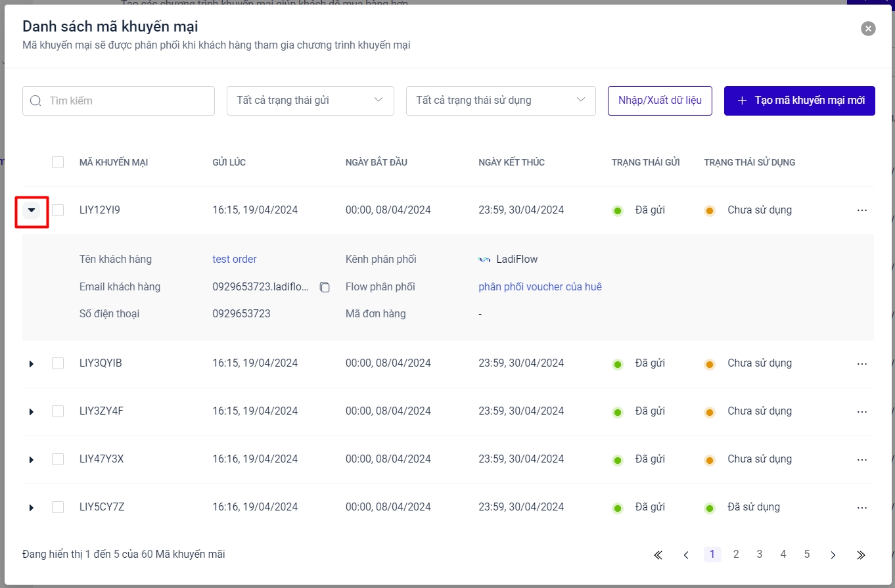Jump to the last page
This screenshot has height=588, width=895.
click(x=861, y=555)
